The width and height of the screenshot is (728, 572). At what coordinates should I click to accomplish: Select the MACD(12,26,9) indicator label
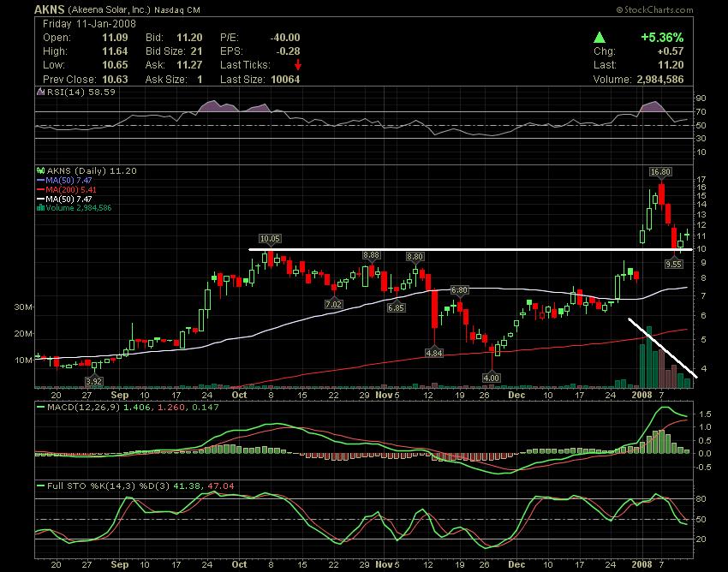point(83,408)
